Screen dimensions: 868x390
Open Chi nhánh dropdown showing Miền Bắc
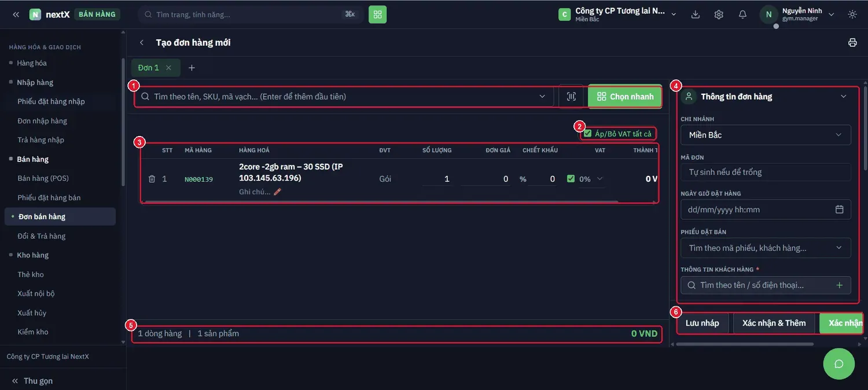(766, 135)
